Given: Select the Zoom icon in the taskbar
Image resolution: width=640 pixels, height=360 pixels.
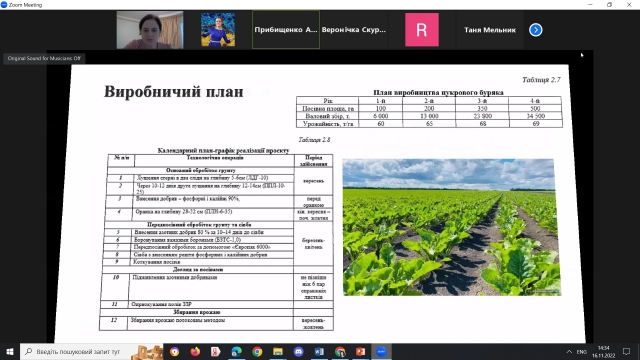Looking at the screenshot, I should point(381,352).
